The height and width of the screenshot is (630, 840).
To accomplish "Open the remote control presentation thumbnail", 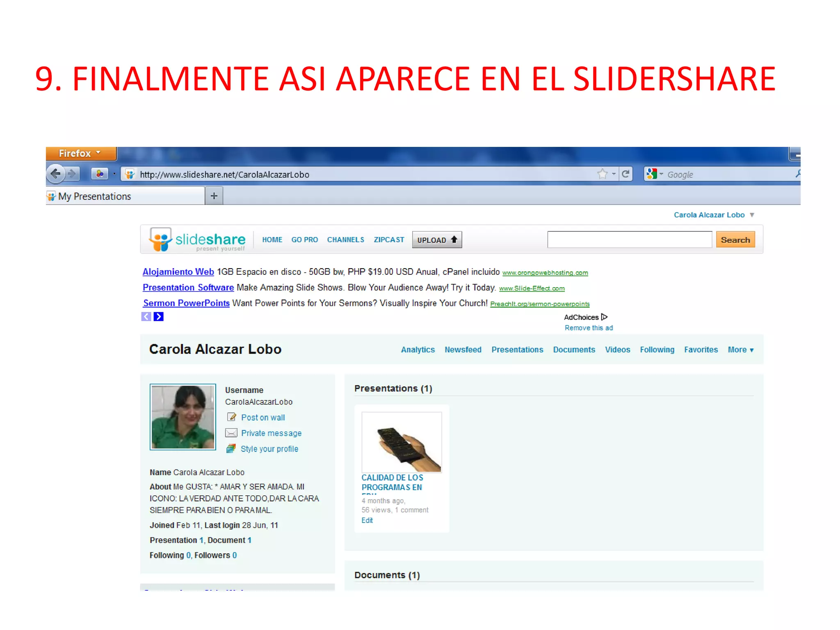I will [x=402, y=442].
